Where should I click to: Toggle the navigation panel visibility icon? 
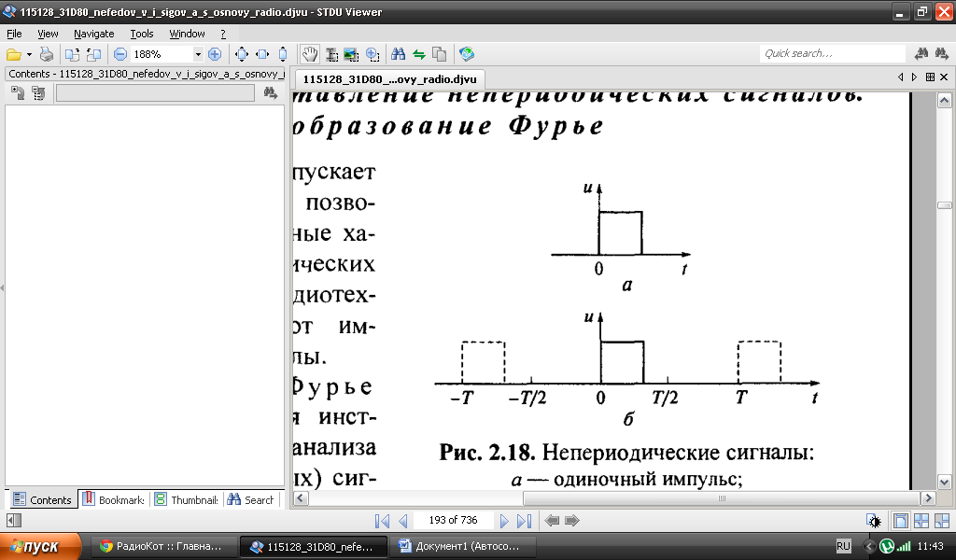point(14,521)
